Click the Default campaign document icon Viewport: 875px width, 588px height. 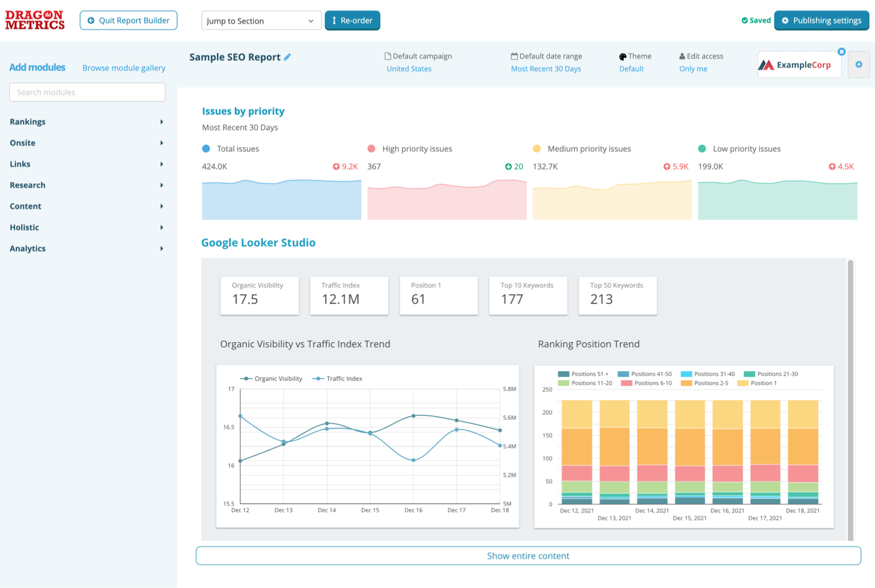click(388, 56)
